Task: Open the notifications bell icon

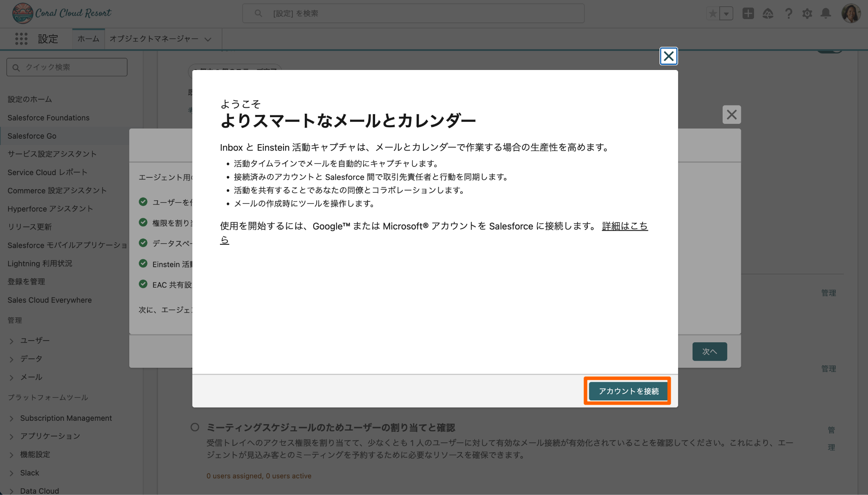Action: pyautogui.click(x=826, y=14)
